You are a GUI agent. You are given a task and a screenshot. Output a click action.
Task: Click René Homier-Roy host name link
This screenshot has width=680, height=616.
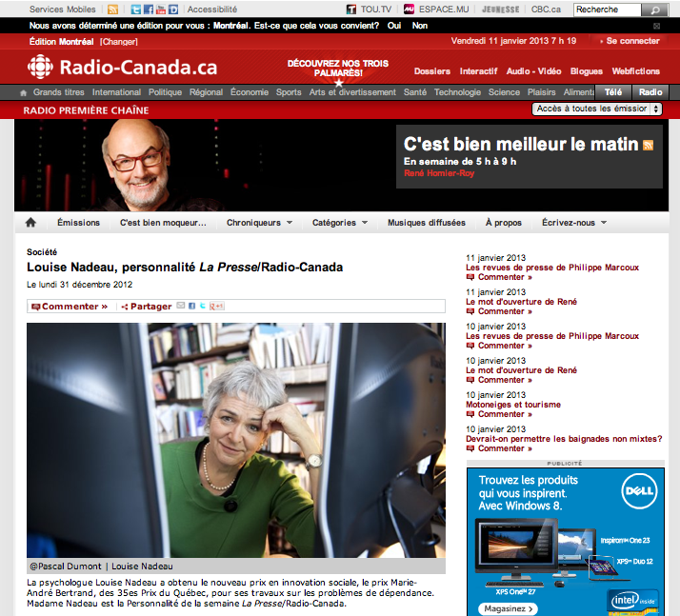pyautogui.click(x=439, y=173)
